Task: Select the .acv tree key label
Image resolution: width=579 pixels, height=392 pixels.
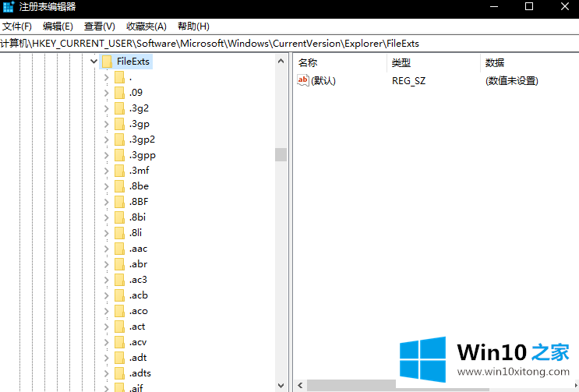Action: tap(138, 342)
